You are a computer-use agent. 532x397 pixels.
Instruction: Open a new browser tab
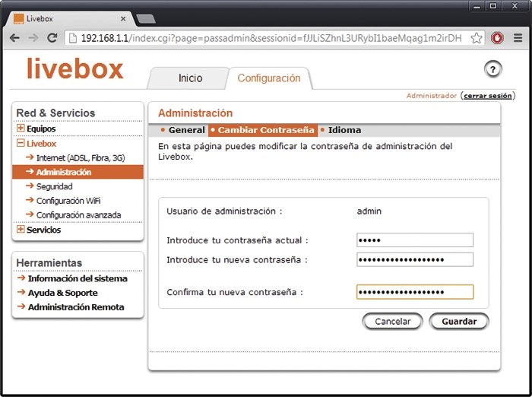click(x=146, y=19)
